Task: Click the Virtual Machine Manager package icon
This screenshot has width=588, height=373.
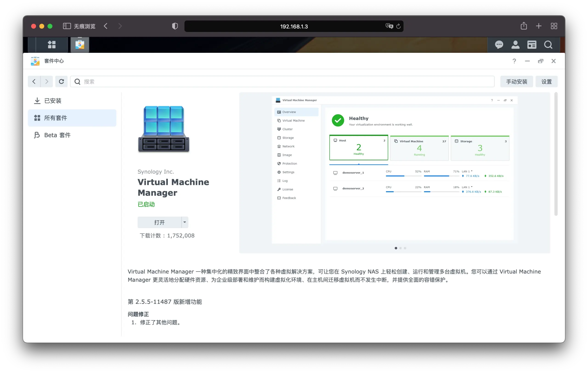Action: pos(164,129)
